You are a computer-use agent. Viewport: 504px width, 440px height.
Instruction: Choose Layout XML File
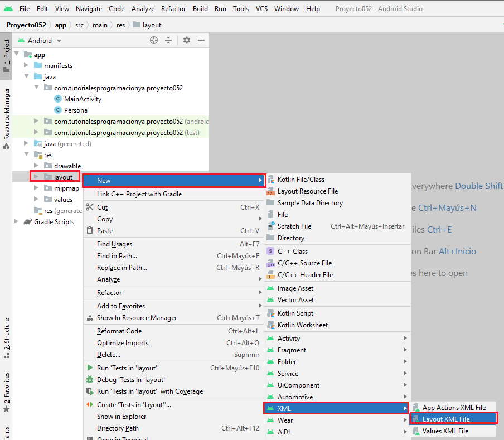pos(453,419)
